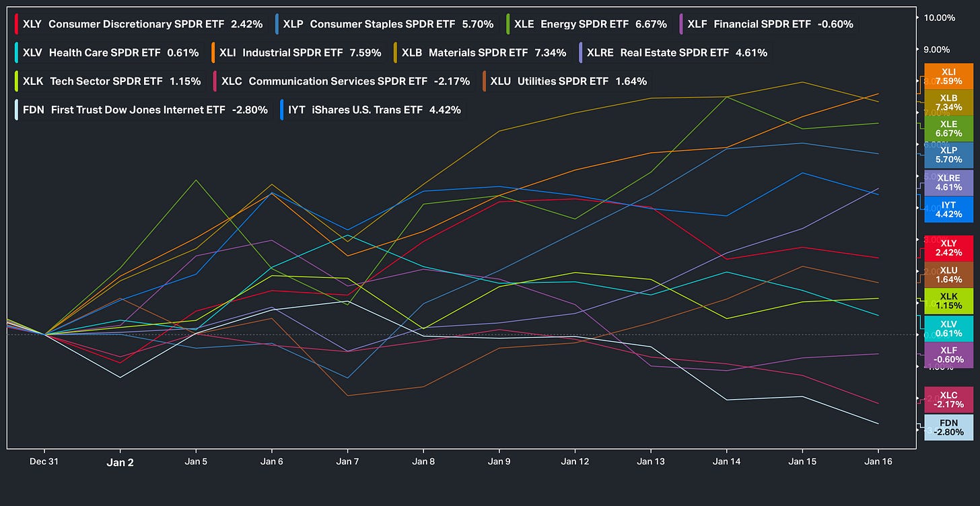
Task: Click the Jan 7 date label
Action: coord(347,462)
